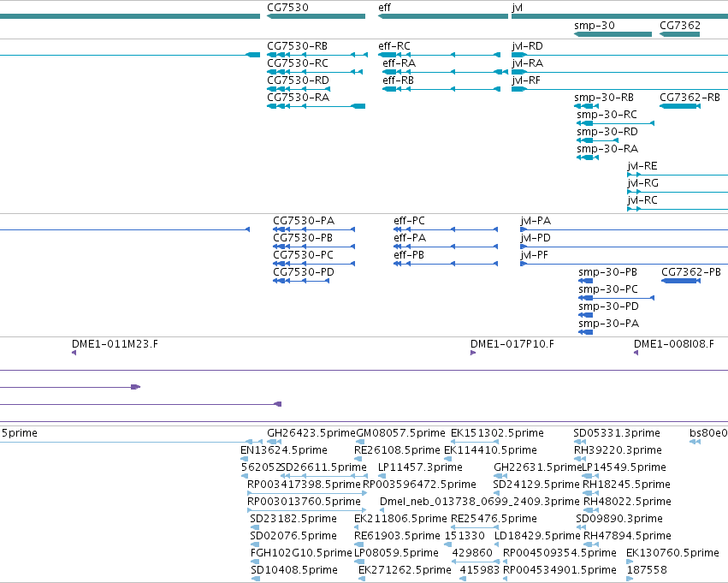728x583 pixels.
Task: Click the eff gene label
Action: (384, 8)
